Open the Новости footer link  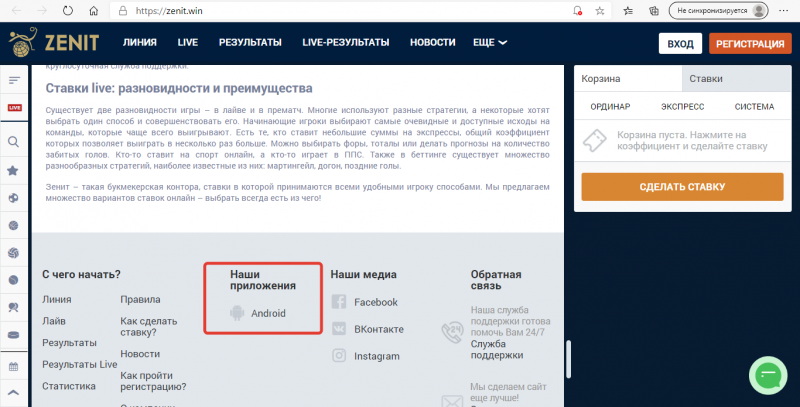coord(140,353)
